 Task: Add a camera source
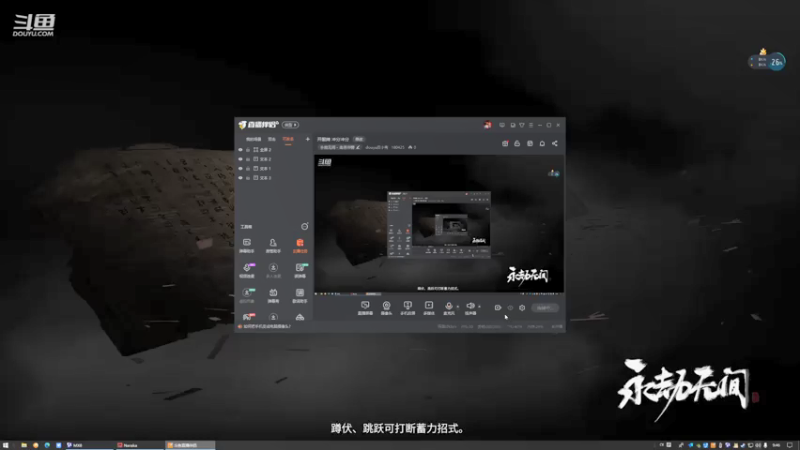pyautogui.click(x=386, y=308)
